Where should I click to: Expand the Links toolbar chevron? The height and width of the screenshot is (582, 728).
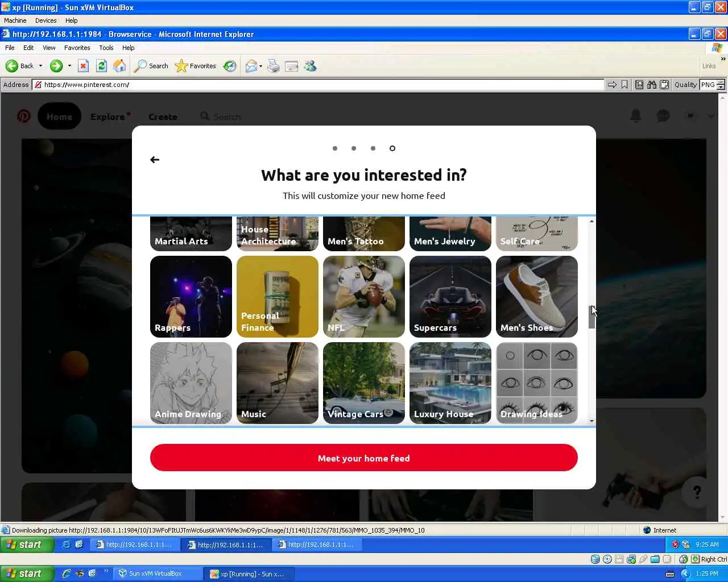coord(723,59)
